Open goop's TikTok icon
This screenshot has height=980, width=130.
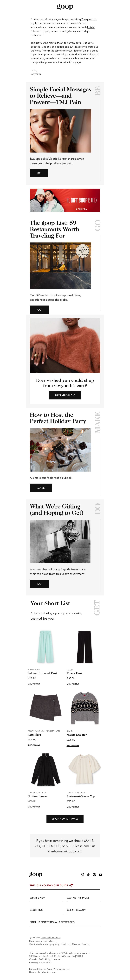(88, 874)
